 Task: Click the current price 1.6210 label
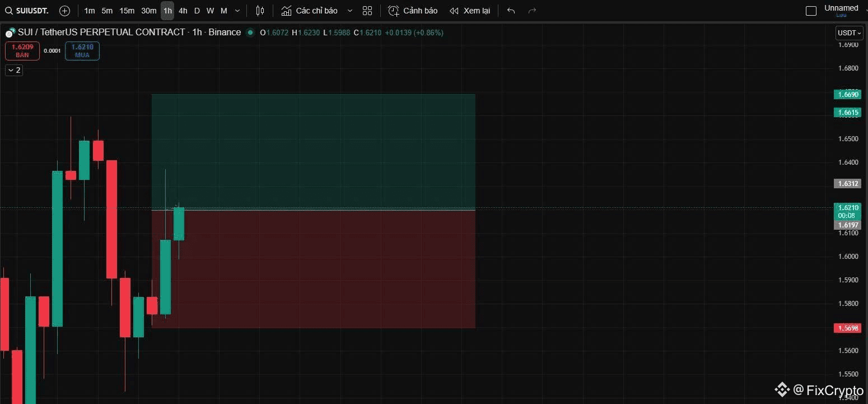pos(847,211)
